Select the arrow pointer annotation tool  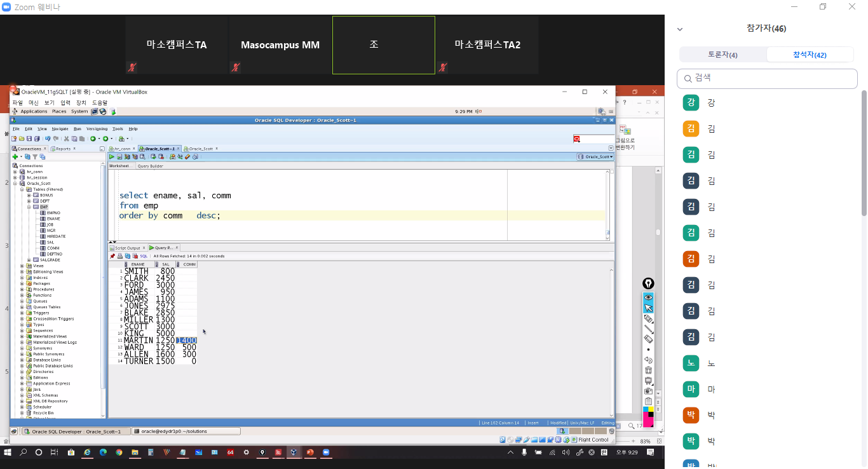point(648,308)
